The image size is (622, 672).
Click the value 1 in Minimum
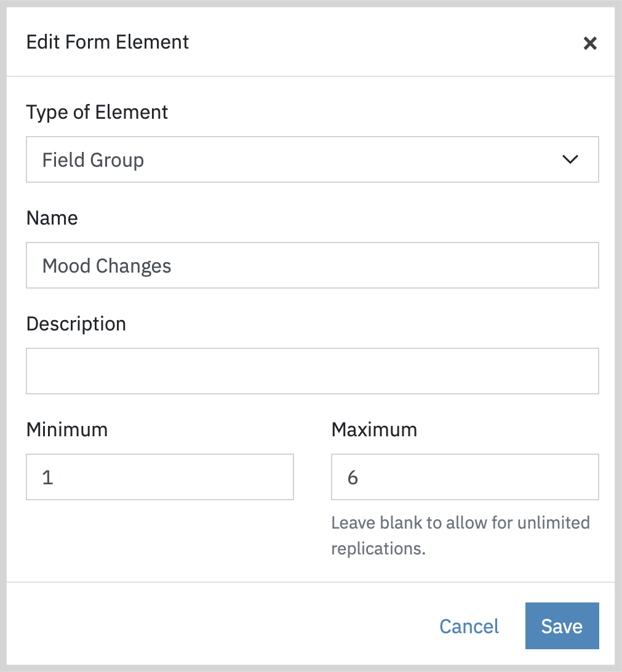[47, 478]
